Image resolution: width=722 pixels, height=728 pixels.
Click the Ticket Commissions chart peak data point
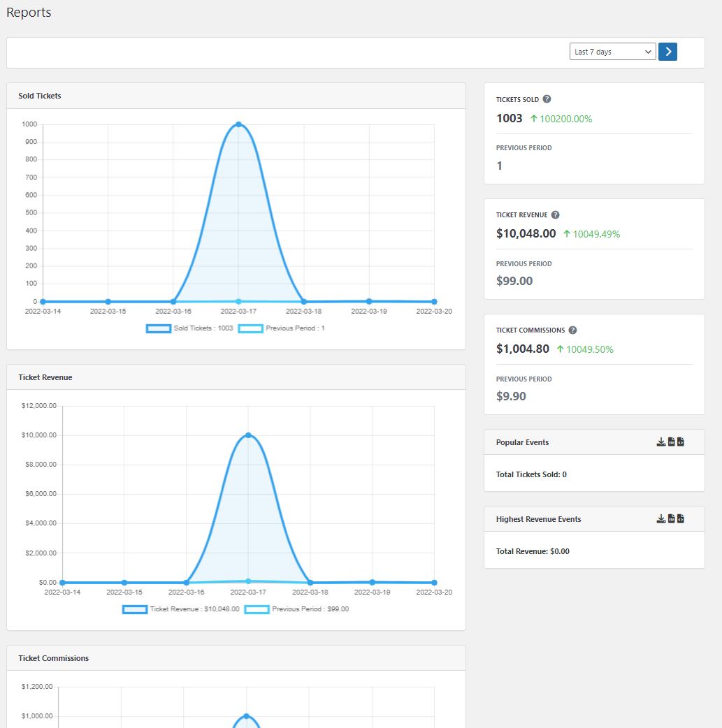pos(246,716)
